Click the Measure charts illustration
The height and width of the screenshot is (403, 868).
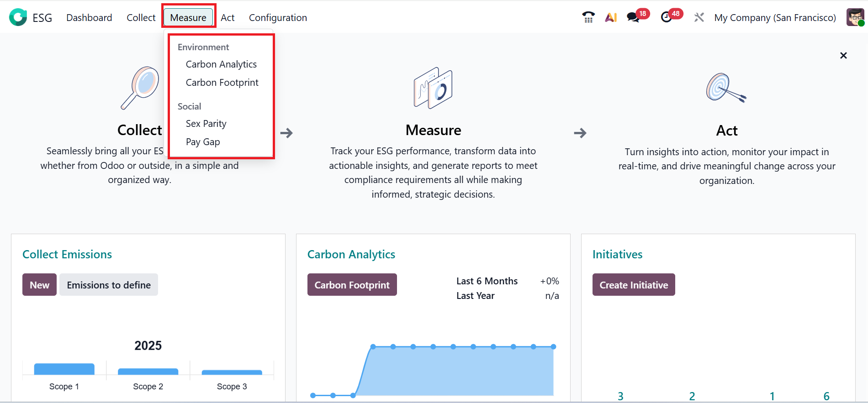pos(433,88)
